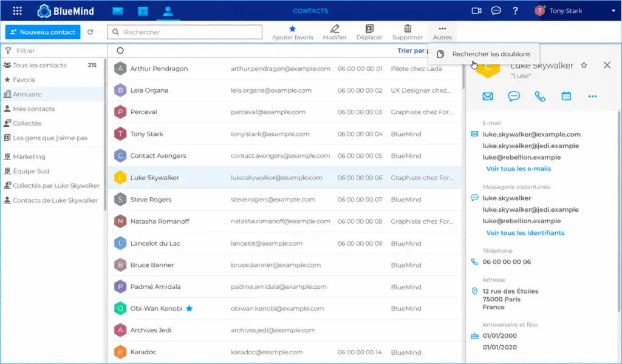Toggle favorite star next to Luke Skywalker title
This screenshot has height=364, width=622.
click(584, 66)
